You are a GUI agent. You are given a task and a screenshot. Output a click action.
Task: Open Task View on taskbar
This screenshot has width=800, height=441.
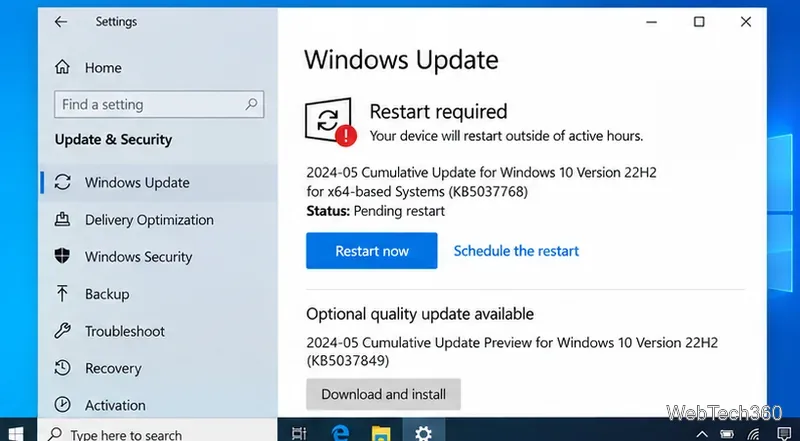pos(299,434)
